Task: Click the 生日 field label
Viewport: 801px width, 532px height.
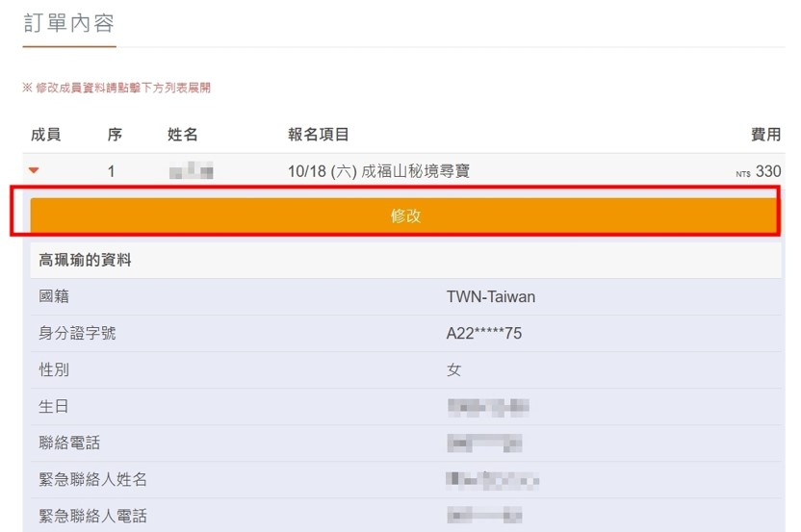Action: [54, 407]
